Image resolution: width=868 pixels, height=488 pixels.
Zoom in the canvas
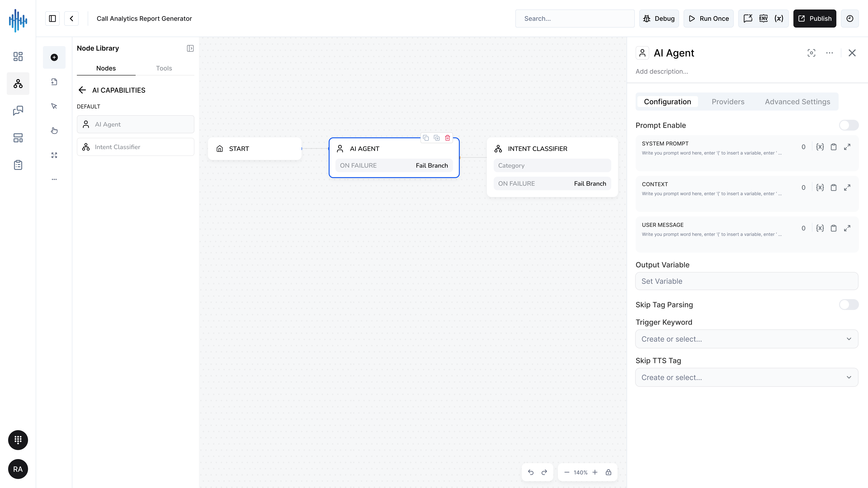(x=595, y=472)
